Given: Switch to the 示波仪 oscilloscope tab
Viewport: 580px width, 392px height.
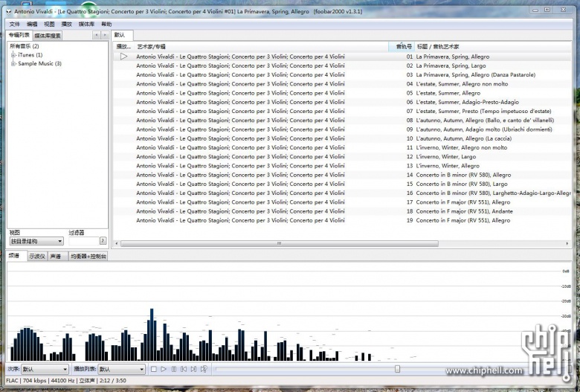Looking at the screenshot, I should click(x=37, y=256).
